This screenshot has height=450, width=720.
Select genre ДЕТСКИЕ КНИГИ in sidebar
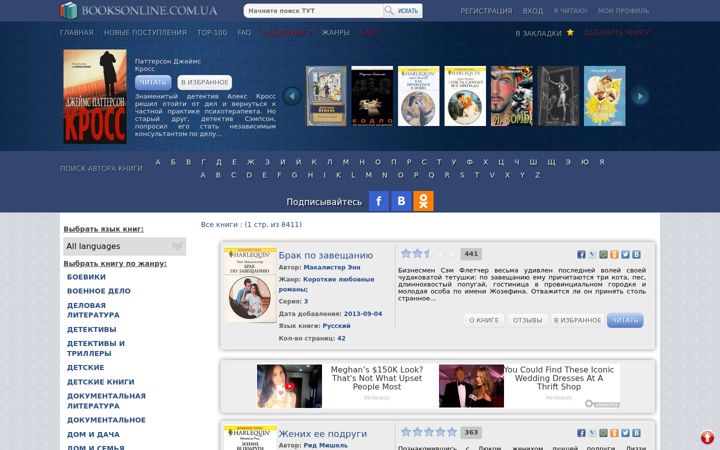point(101,382)
